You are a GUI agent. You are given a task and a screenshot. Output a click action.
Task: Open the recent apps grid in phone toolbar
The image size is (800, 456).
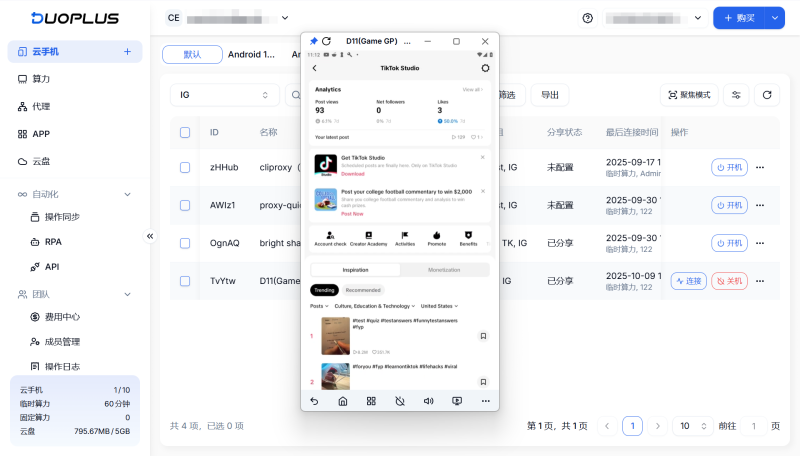coord(371,401)
